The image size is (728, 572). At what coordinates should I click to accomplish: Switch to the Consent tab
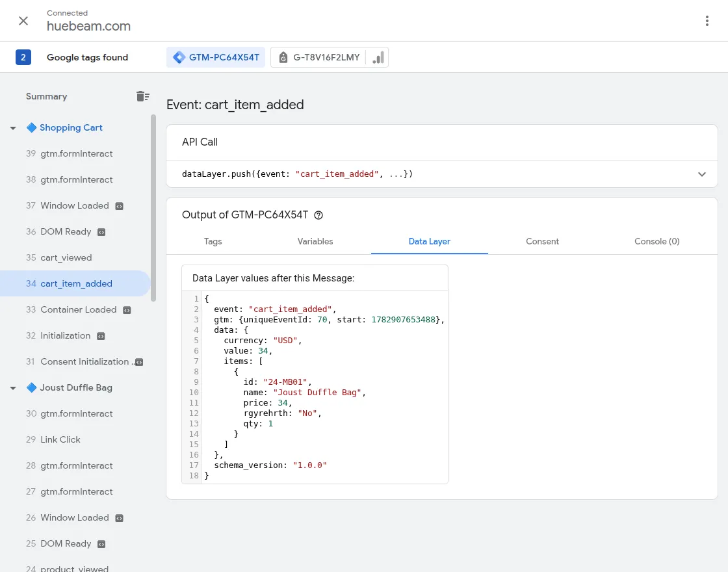(x=542, y=241)
